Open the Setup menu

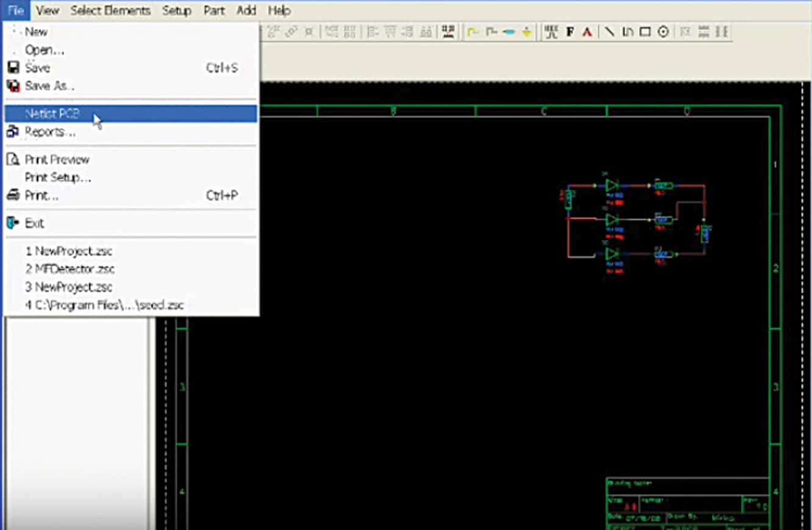(x=176, y=10)
